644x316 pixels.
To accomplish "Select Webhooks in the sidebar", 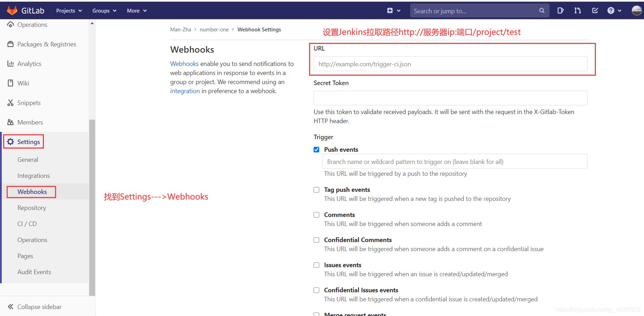I will coord(32,192).
